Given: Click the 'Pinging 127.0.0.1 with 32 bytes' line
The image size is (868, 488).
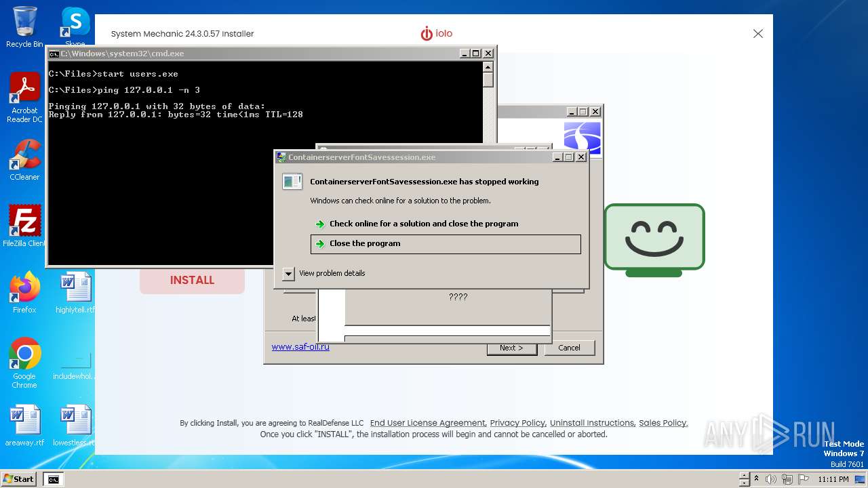Looking at the screenshot, I should (x=157, y=106).
